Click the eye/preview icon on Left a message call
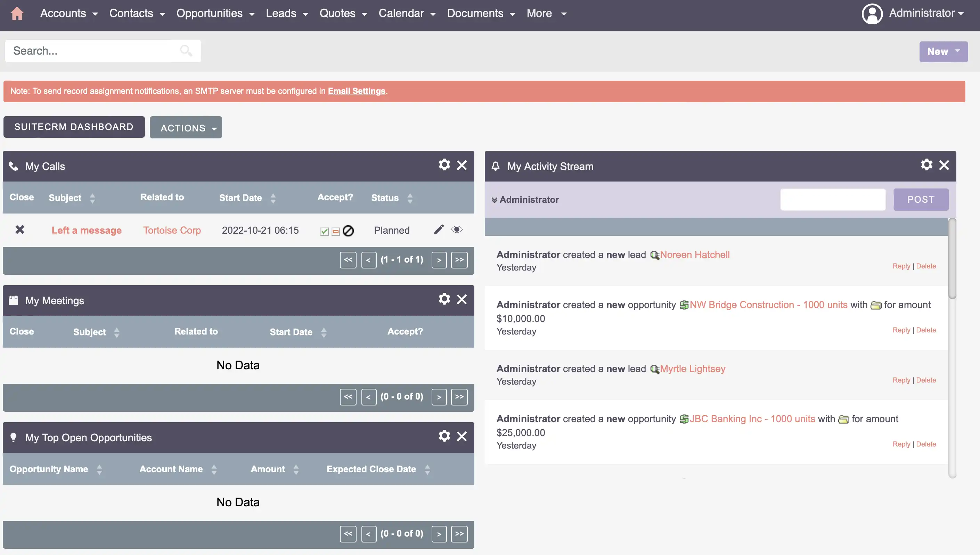 coord(456,230)
